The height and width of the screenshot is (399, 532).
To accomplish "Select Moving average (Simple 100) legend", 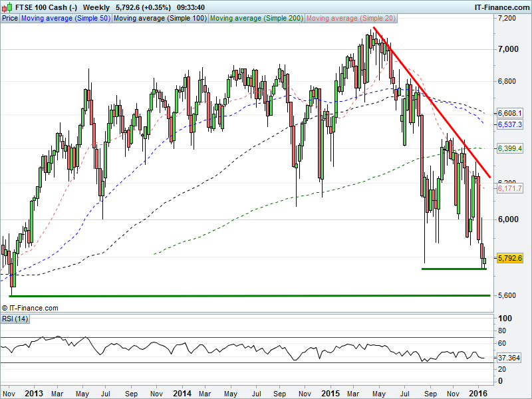I will coord(160,19).
